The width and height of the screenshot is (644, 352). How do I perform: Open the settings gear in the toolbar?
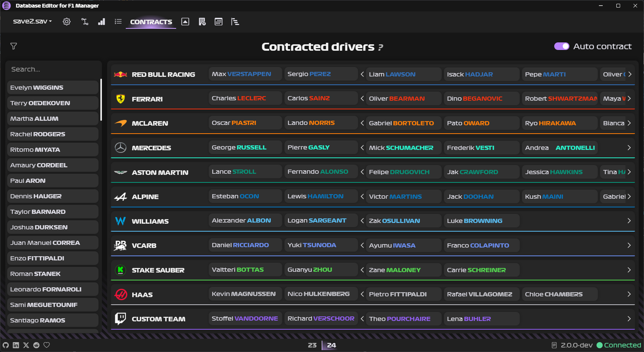[x=67, y=22]
